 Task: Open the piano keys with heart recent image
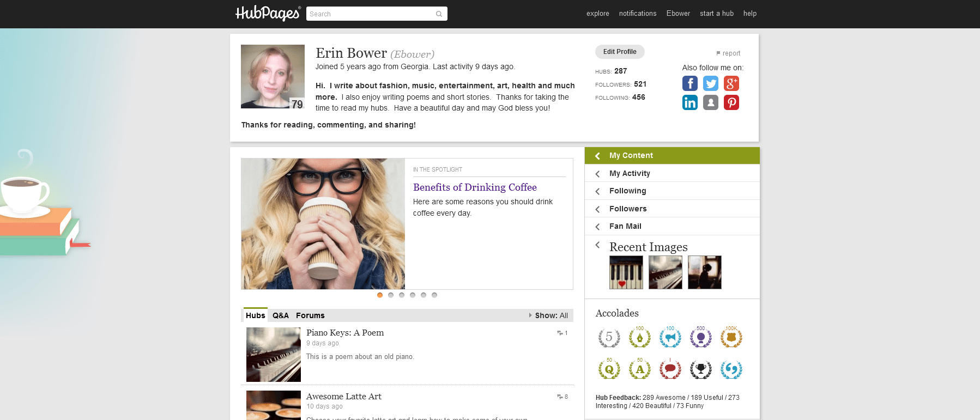coord(626,272)
